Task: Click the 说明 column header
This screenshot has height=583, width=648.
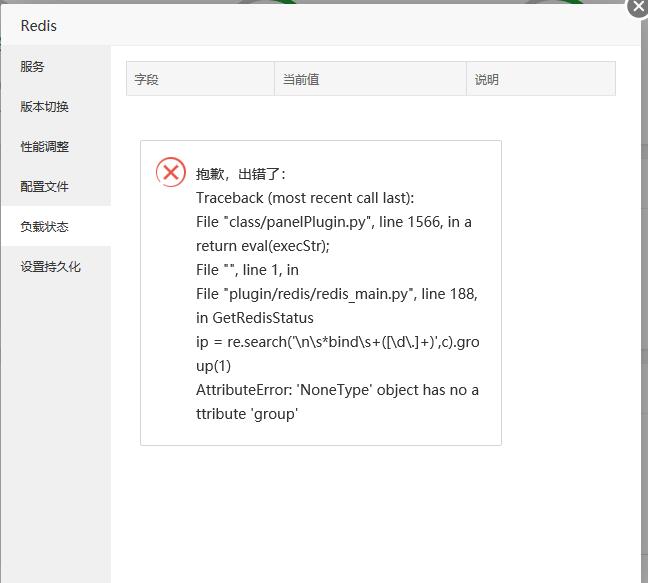Action: [x=541, y=79]
